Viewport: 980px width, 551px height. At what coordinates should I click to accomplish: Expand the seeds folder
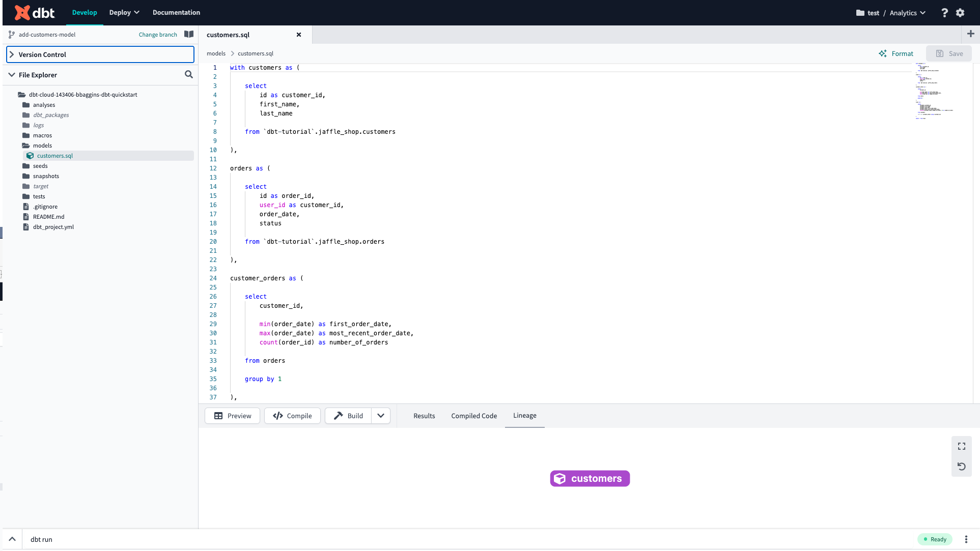(35, 166)
